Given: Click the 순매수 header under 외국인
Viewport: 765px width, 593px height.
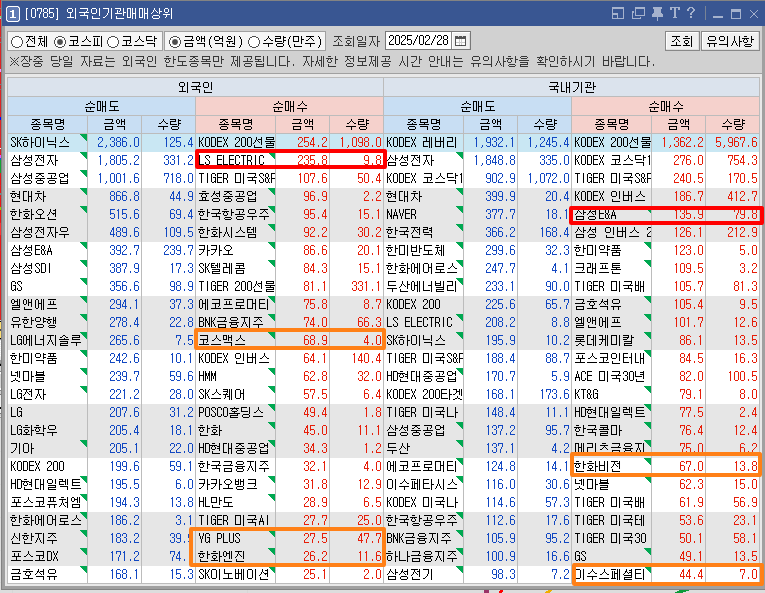Looking at the screenshot, I should [289, 106].
